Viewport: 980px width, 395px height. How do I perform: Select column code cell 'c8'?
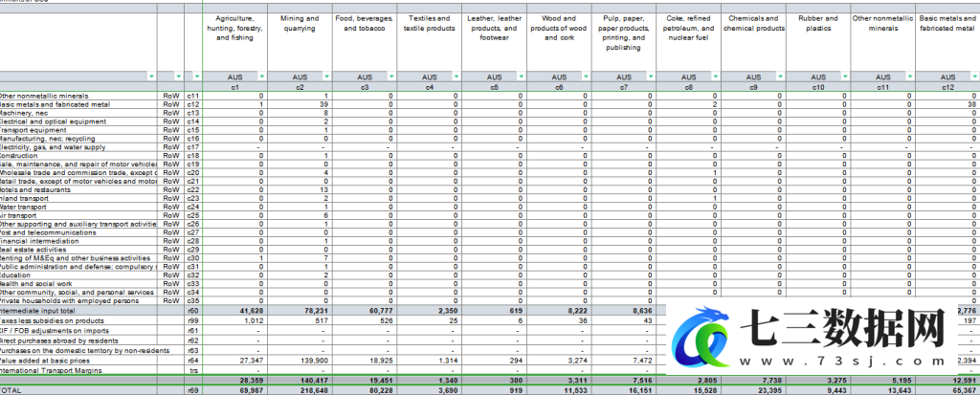689,87
